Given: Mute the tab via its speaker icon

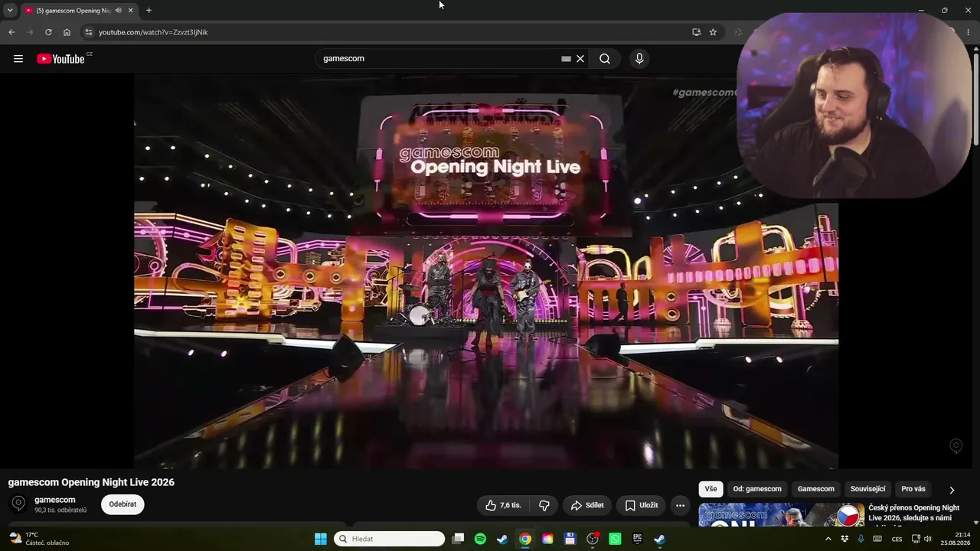Looking at the screenshot, I should (118, 11).
